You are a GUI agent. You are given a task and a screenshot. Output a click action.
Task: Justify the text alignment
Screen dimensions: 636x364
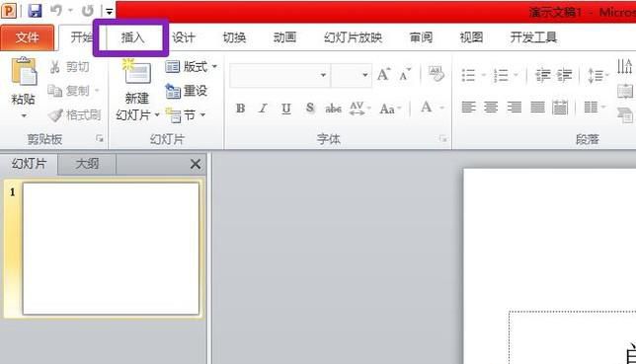(537, 108)
